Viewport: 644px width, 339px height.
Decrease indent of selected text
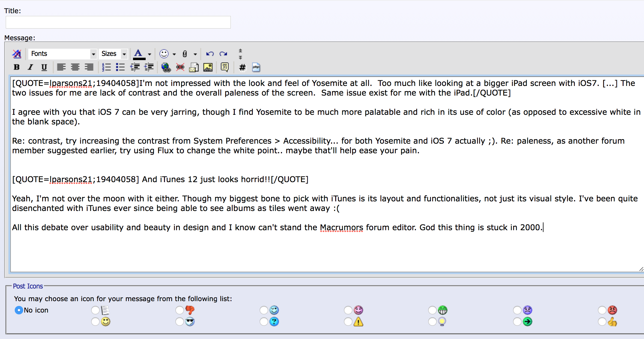click(135, 67)
